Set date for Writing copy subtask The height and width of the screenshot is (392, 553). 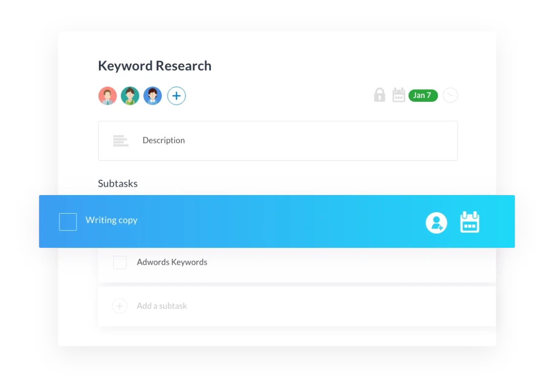(470, 222)
